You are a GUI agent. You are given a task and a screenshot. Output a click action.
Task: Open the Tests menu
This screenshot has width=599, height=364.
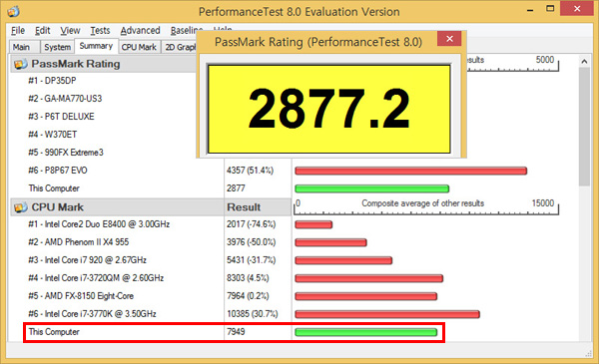click(100, 31)
